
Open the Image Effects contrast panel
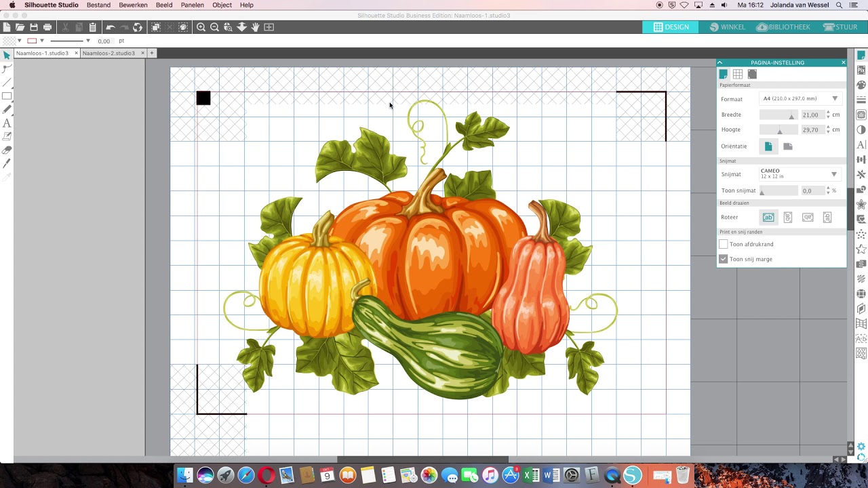click(x=861, y=129)
